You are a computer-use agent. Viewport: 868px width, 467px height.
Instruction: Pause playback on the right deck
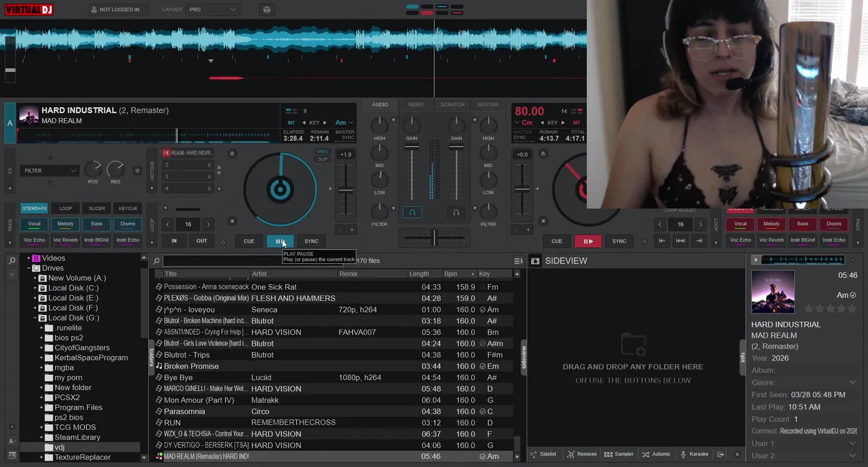(x=588, y=241)
